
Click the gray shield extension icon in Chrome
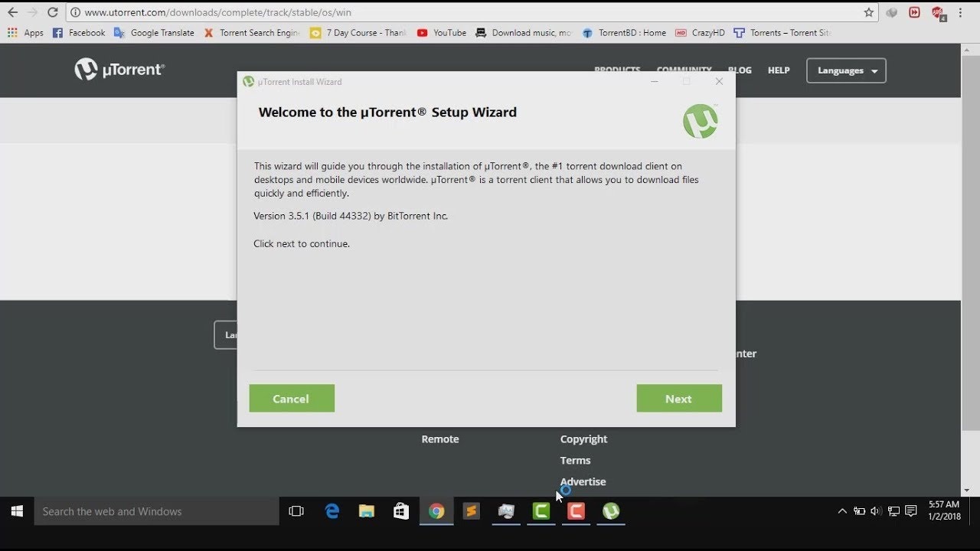(891, 12)
